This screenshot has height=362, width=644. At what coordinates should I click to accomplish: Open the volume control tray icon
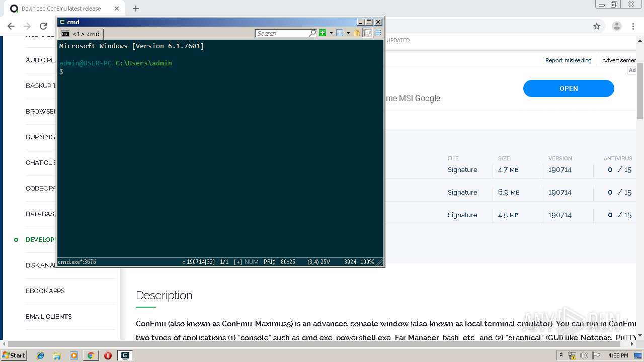coord(584,355)
